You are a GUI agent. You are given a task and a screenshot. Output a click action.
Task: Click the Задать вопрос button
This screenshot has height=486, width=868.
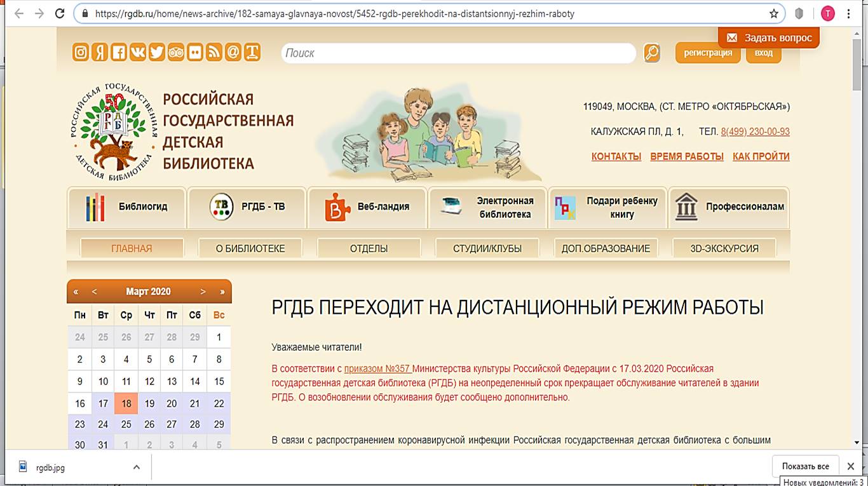(x=769, y=37)
